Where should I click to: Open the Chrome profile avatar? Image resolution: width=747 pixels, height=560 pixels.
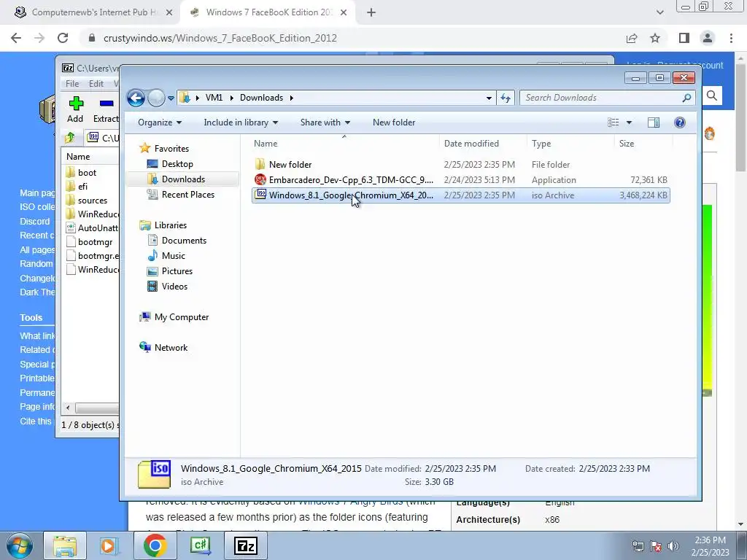(708, 38)
